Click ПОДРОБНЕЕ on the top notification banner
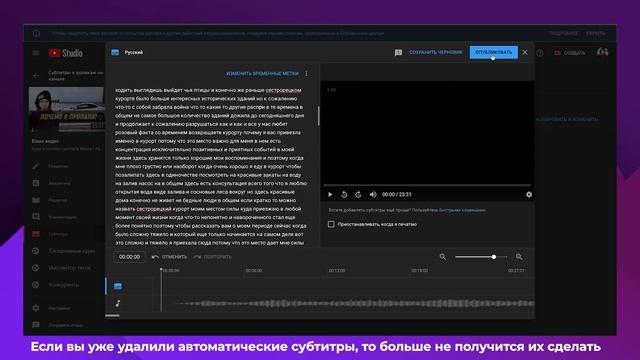This screenshot has height=360, width=640. coord(563,33)
